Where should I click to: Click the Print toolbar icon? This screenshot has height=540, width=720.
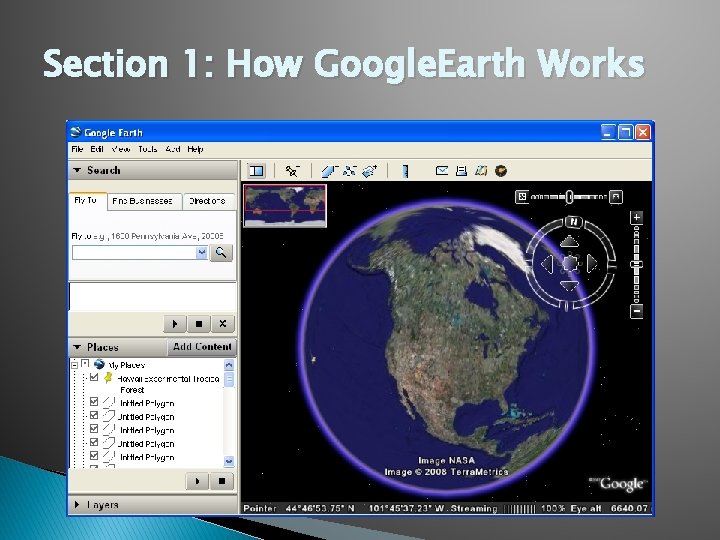tap(461, 171)
